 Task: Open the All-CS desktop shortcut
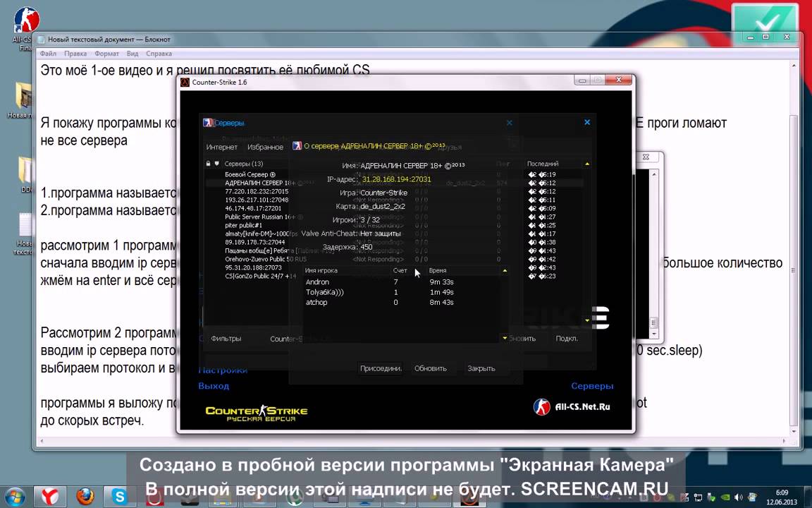point(25,28)
